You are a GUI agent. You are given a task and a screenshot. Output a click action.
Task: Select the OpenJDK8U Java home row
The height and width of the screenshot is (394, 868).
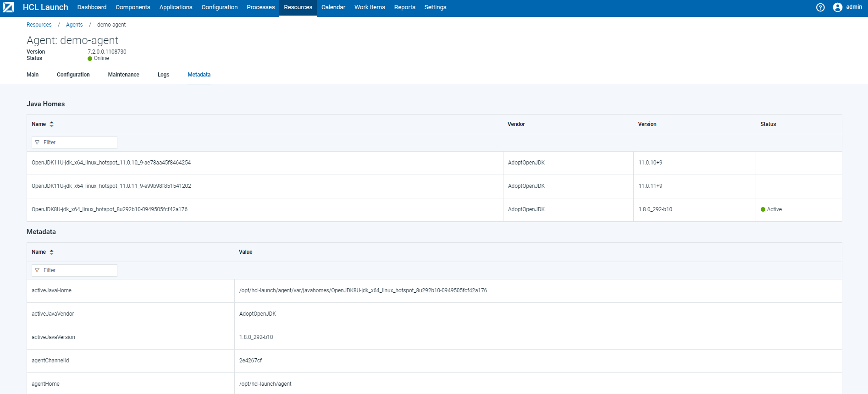(110, 209)
